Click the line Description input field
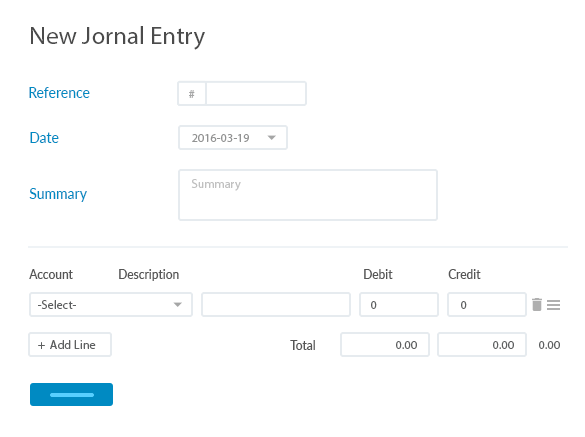The width and height of the screenshot is (585, 437). pyautogui.click(x=276, y=305)
